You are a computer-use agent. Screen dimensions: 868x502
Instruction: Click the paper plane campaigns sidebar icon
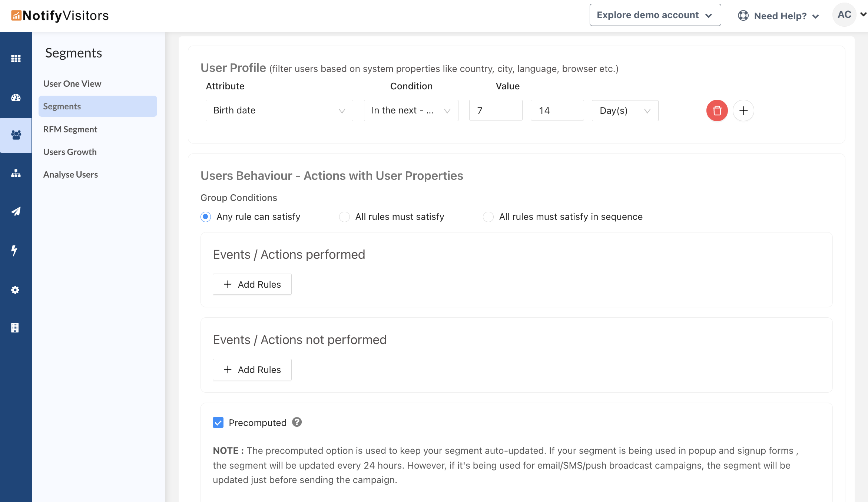pyautogui.click(x=16, y=211)
